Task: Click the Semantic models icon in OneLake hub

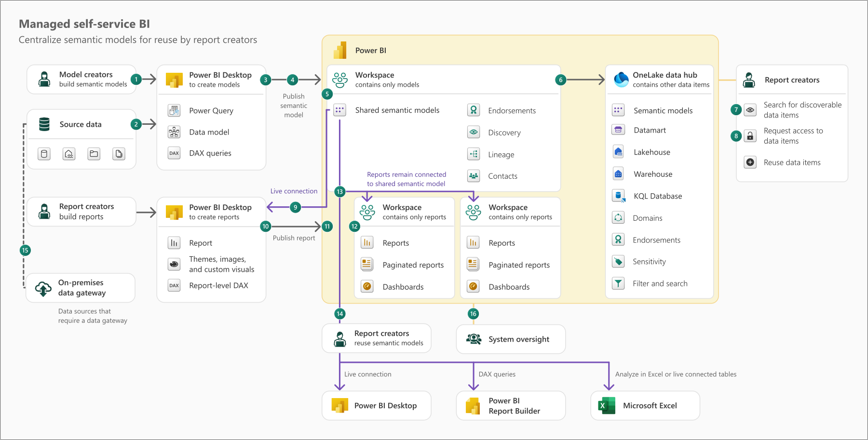Action: tap(618, 110)
